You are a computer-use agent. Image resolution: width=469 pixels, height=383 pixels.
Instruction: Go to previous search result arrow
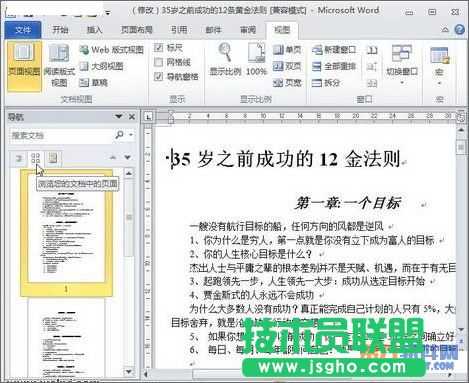(113, 157)
